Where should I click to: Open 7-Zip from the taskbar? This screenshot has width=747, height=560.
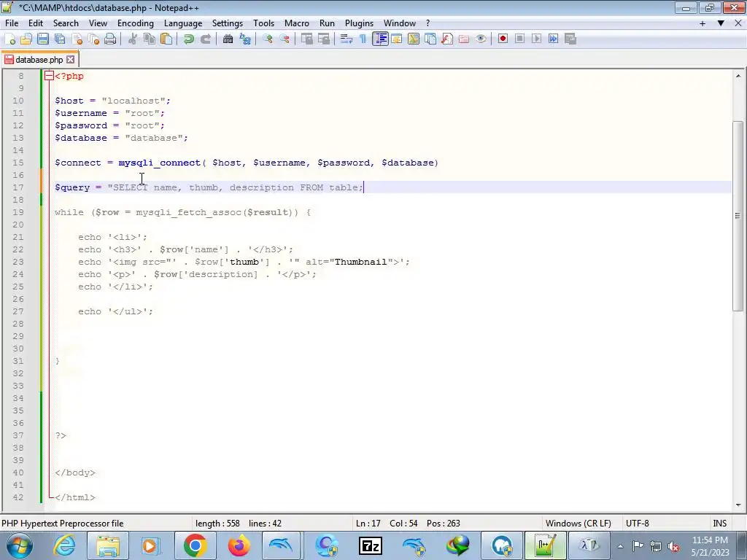click(370, 545)
